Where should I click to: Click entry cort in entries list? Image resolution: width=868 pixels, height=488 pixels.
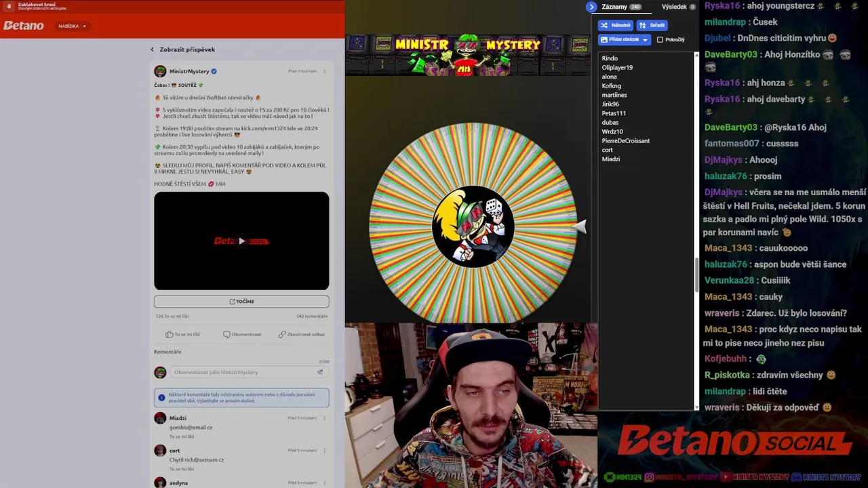click(607, 150)
